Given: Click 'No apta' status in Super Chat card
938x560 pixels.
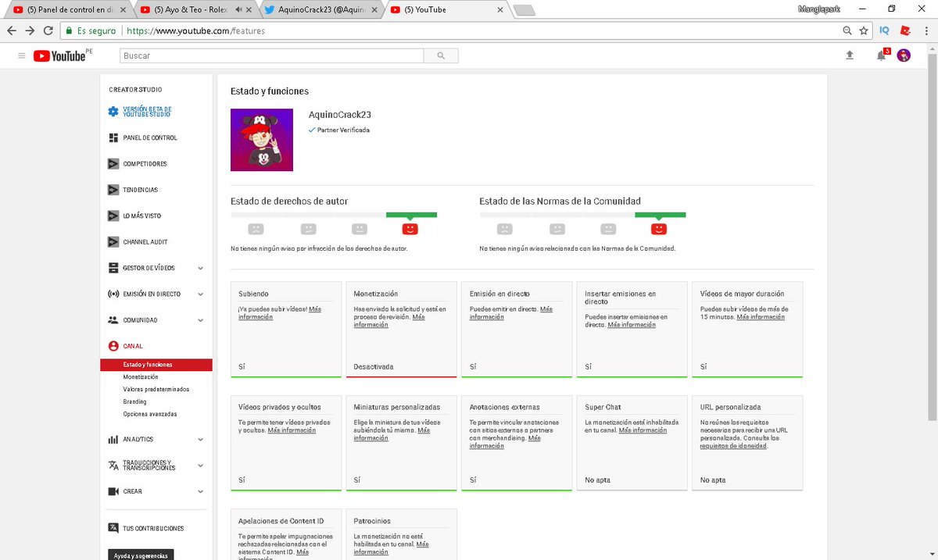Looking at the screenshot, I should click(x=598, y=480).
